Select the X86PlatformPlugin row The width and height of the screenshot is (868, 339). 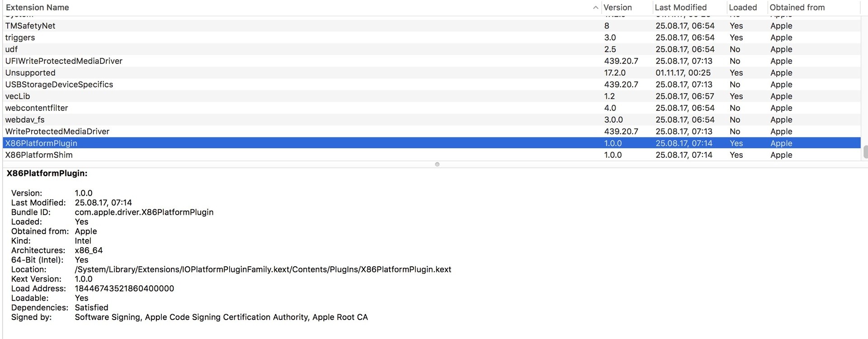point(432,143)
